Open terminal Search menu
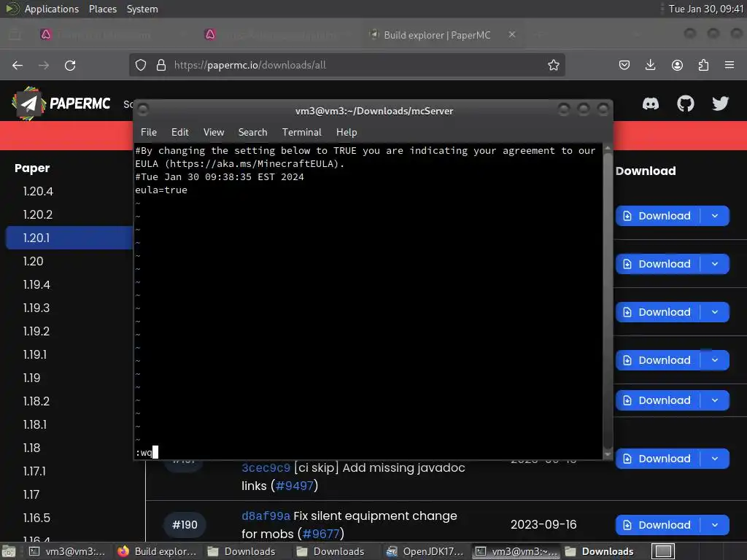The height and width of the screenshot is (560, 747). 252,133
